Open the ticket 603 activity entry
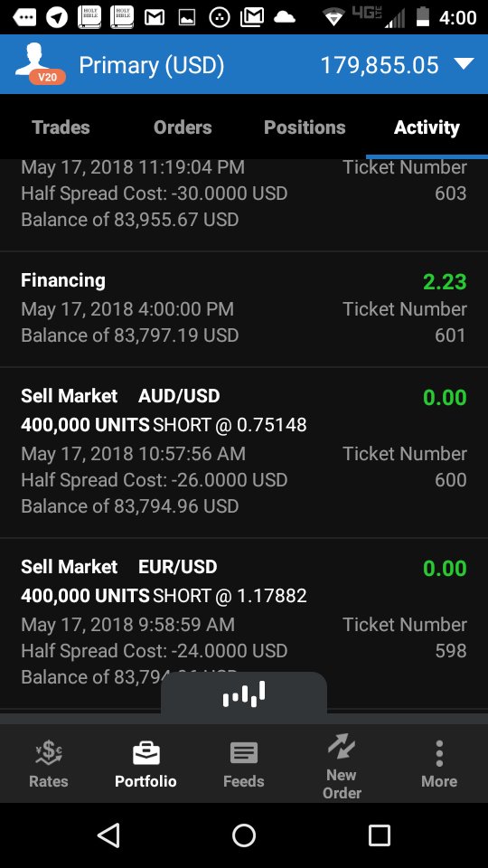This screenshot has height=868, width=488. click(244, 205)
